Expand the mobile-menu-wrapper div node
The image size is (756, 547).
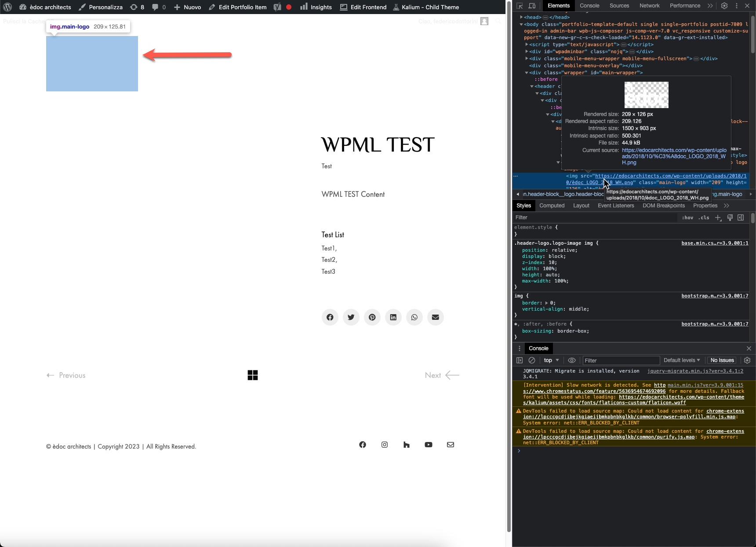tap(527, 58)
